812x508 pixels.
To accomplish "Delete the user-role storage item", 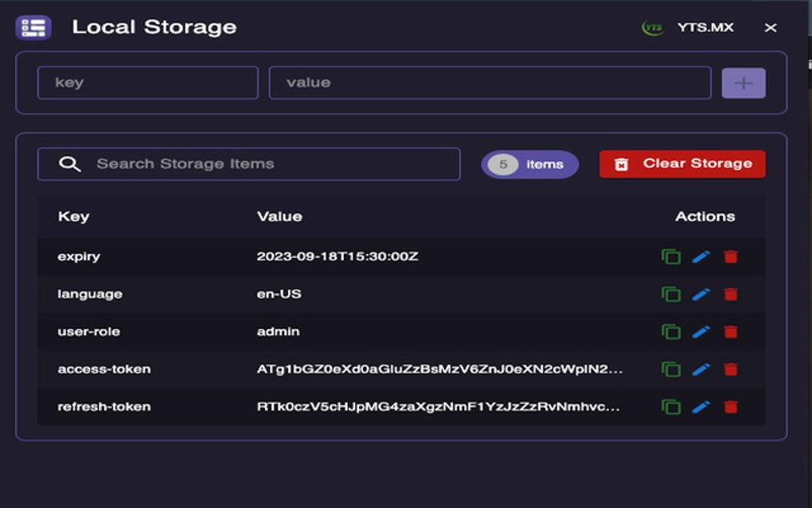I will click(732, 331).
